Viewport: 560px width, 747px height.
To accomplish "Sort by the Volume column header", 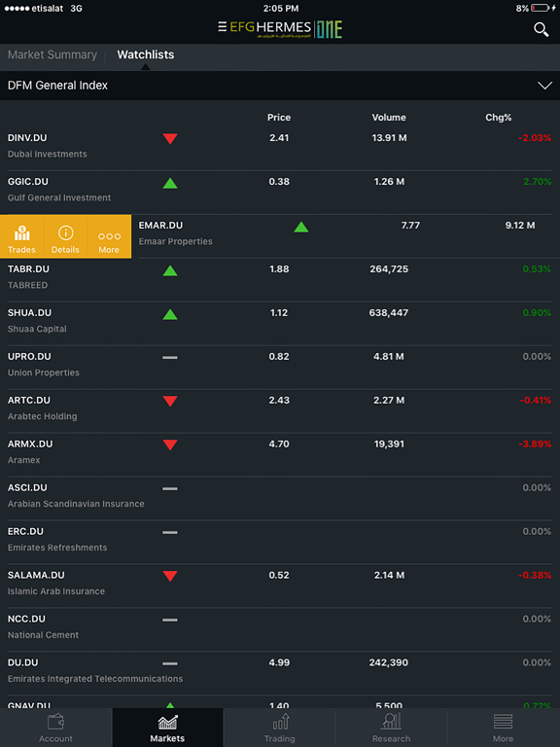I will (x=389, y=117).
